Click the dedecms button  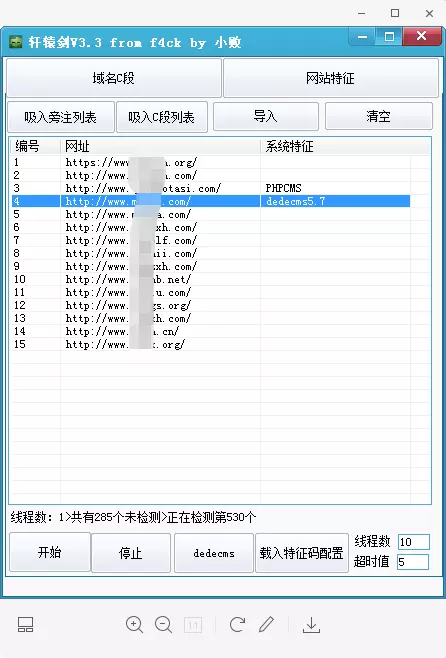tap(214, 553)
